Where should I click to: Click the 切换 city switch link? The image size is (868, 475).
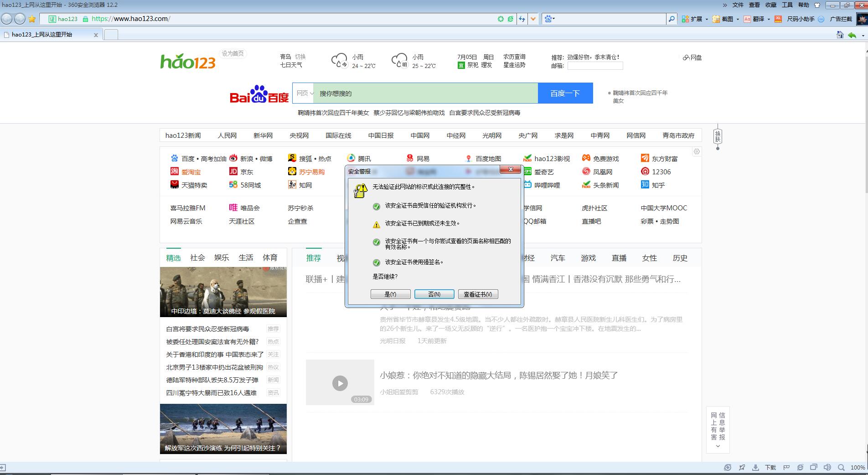coord(300,57)
